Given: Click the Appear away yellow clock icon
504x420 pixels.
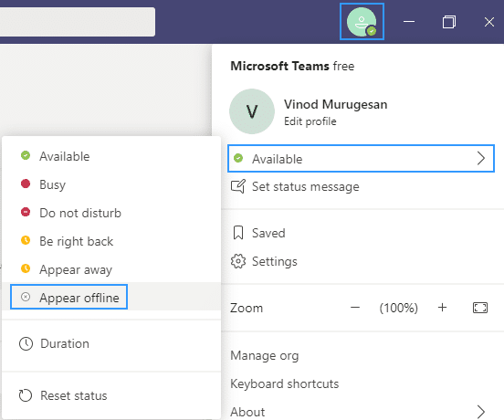Looking at the screenshot, I should (26, 268).
